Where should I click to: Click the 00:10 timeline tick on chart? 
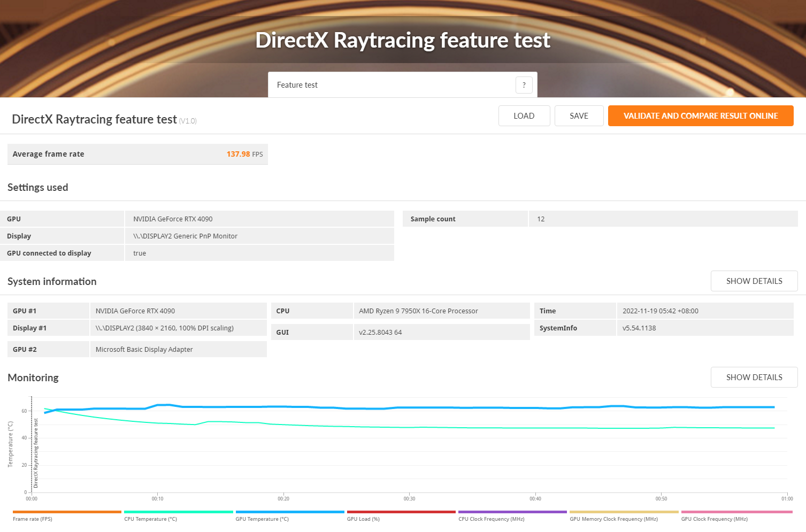coord(157,499)
